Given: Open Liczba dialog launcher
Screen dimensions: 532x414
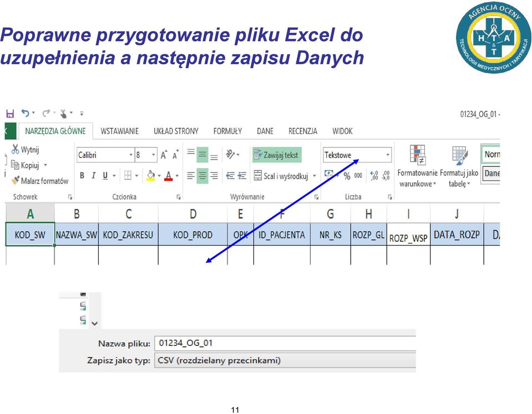Looking at the screenshot, I should tap(390, 197).
